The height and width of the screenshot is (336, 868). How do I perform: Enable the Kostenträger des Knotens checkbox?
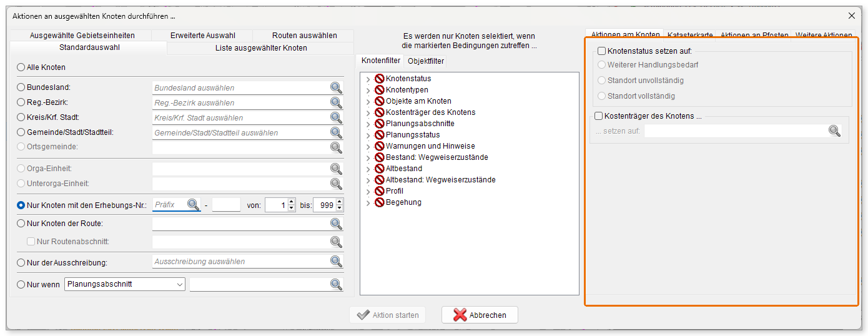pos(599,116)
